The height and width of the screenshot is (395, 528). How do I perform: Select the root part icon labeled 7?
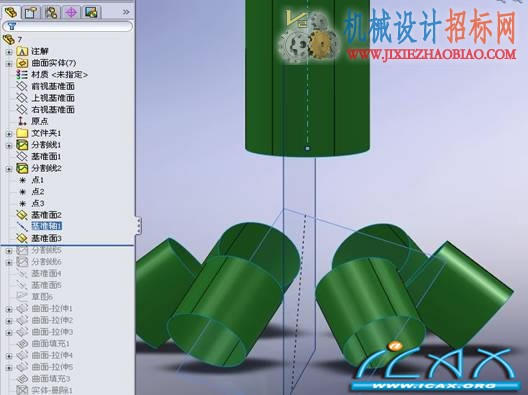coord(9,39)
